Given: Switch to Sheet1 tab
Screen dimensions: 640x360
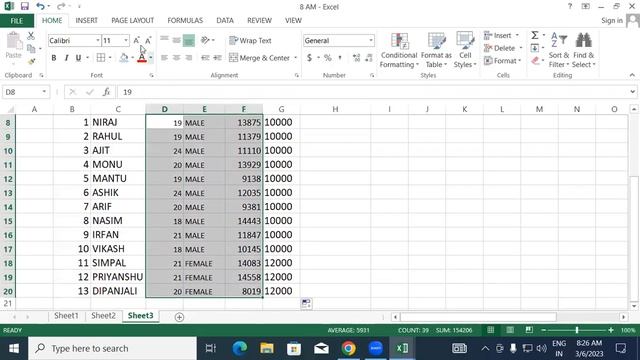Looking at the screenshot, I should (x=66, y=316).
